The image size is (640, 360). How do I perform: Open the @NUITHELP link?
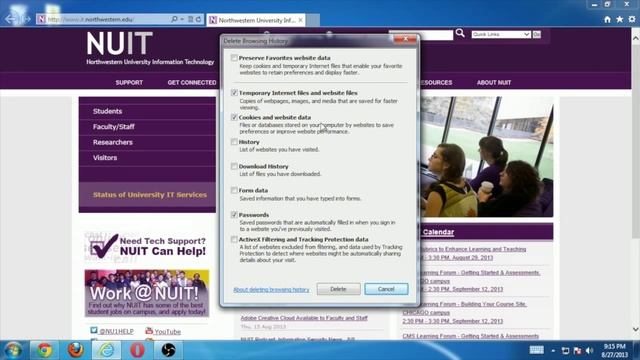pos(116,331)
